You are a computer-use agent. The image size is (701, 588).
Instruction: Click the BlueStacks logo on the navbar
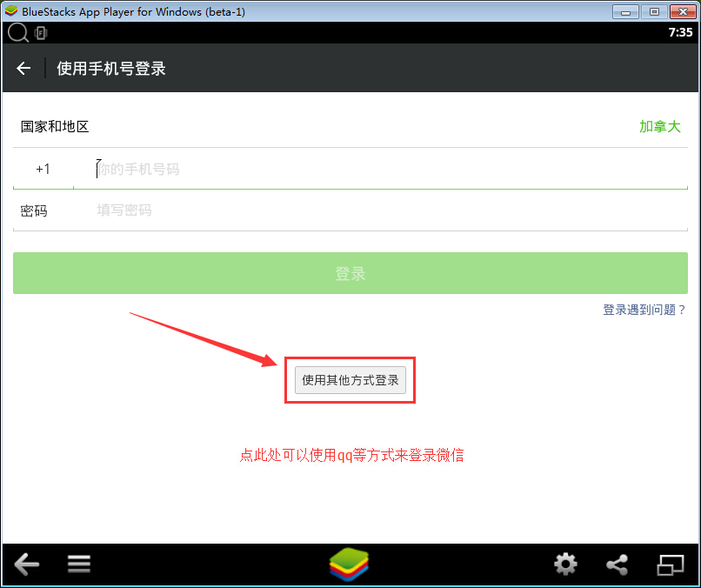(350, 565)
